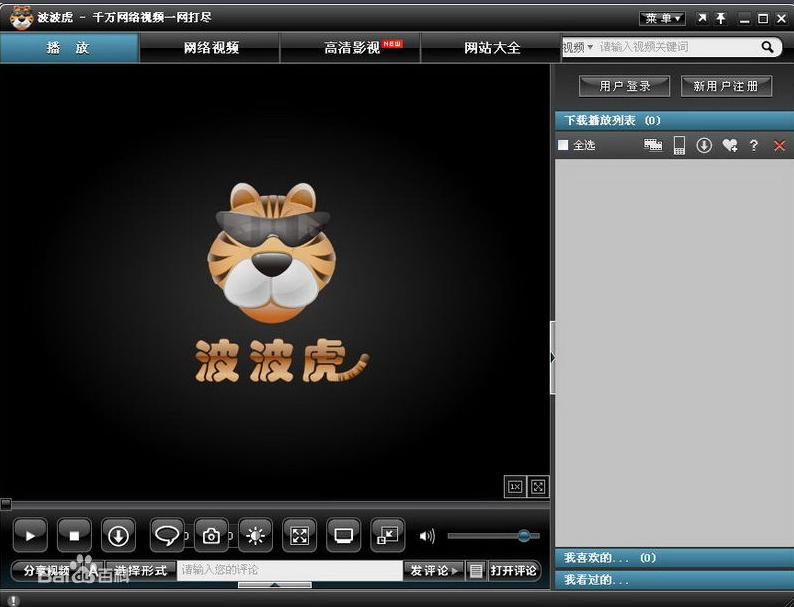Viewport: 794px width, 607px height.
Task: Open the 高清影视 tab
Action: (x=351, y=48)
